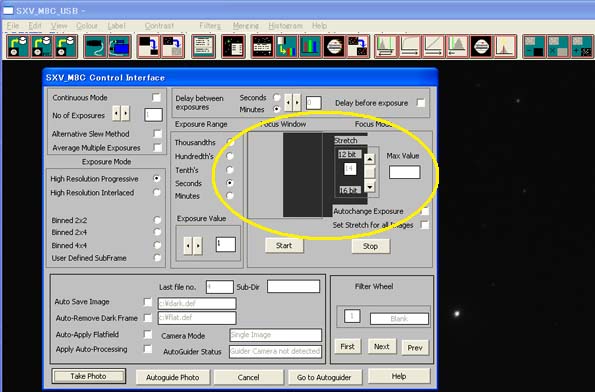The height and width of the screenshot is (392, 595).
Task: Open the File menu
Action: (x=13, y=26)
